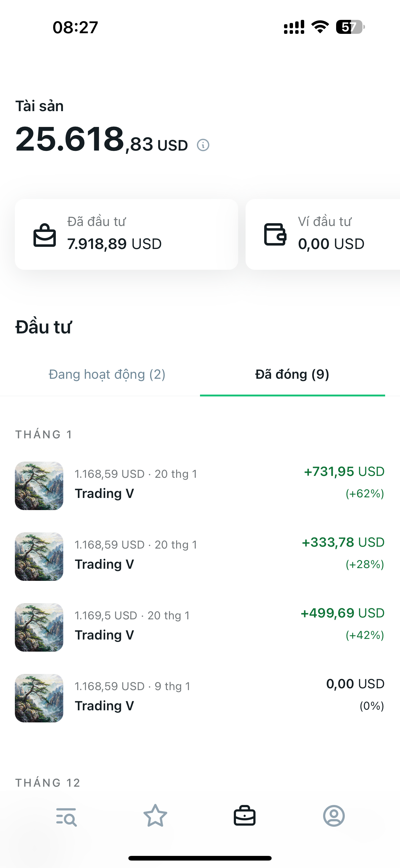The image size is (400, 868).
Task: Select the Đã đóng (9) tab
Action: (292, 374)
